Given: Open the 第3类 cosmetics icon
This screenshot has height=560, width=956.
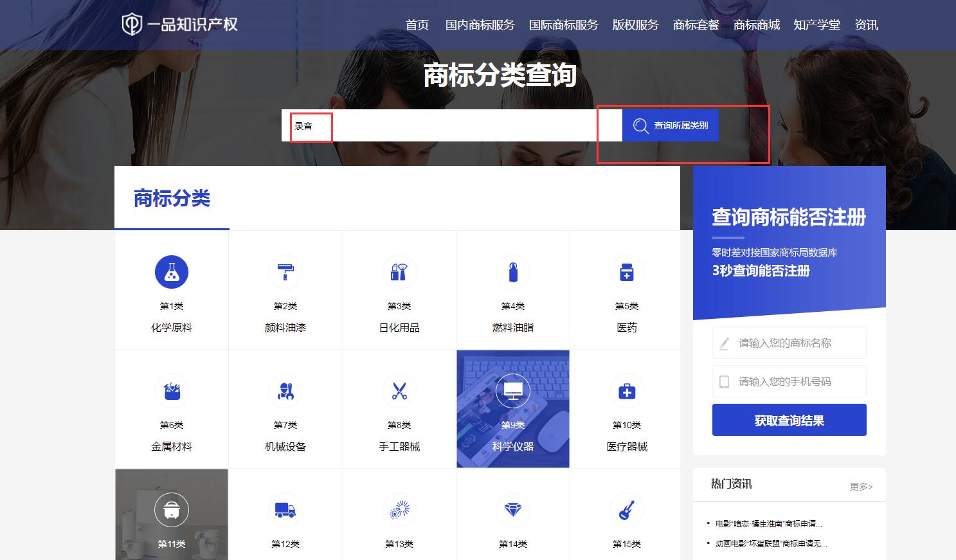Looking at the screenshot, I should (399, 272).
